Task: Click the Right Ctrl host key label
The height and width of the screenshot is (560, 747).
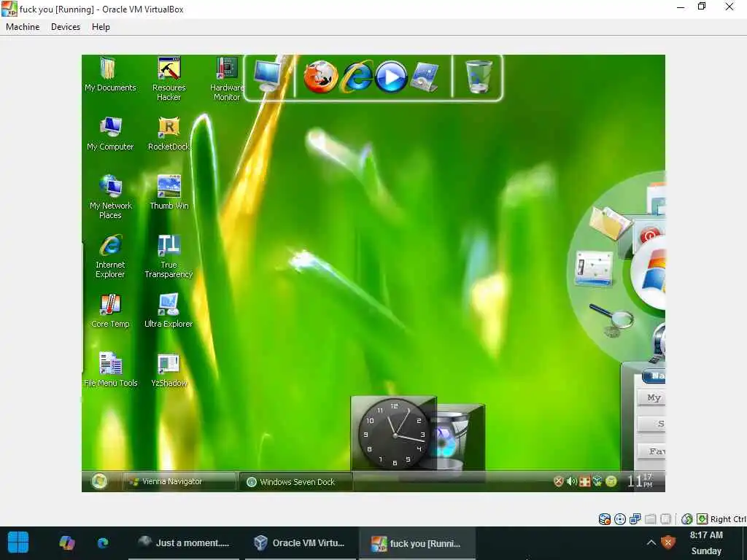Action: [728, 519]
